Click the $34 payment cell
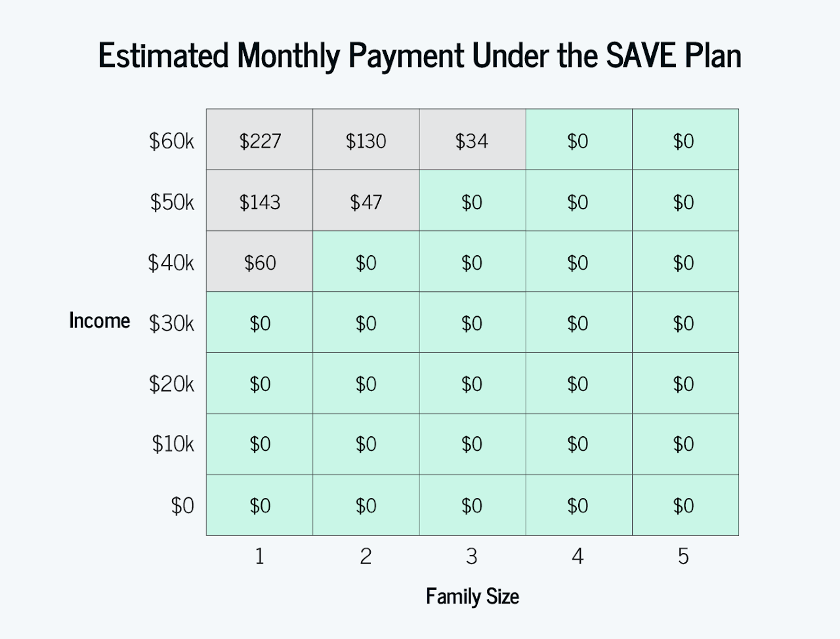 472,140
